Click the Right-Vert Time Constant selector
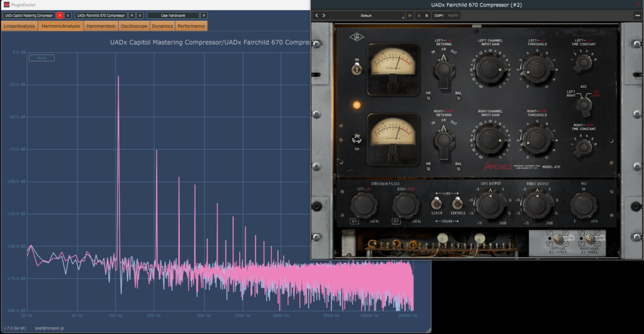Screen dimensions: 644x334 [x=583, y=148]
